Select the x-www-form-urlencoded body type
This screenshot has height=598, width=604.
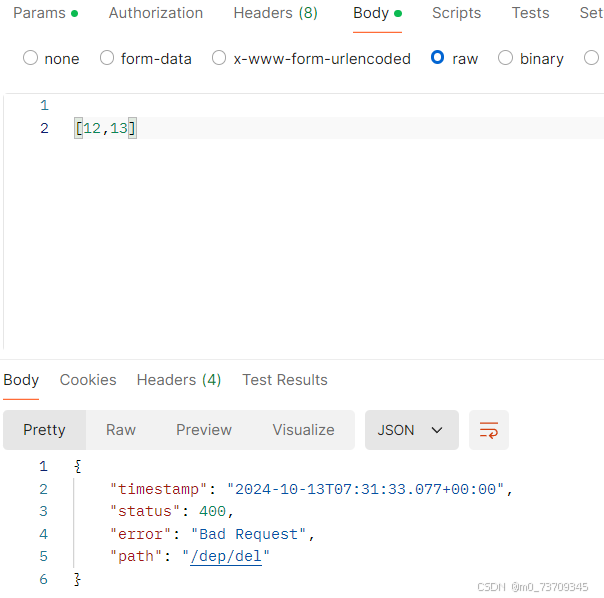click(311, 59)
